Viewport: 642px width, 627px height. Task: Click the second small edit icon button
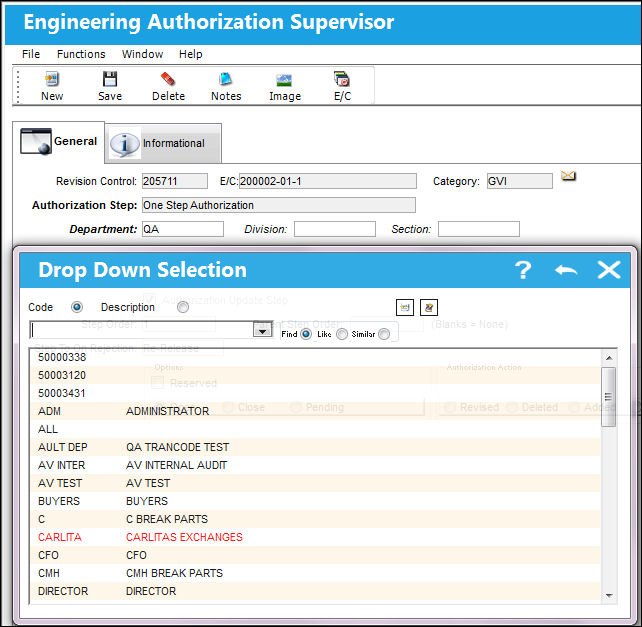[x=429, y=308]
